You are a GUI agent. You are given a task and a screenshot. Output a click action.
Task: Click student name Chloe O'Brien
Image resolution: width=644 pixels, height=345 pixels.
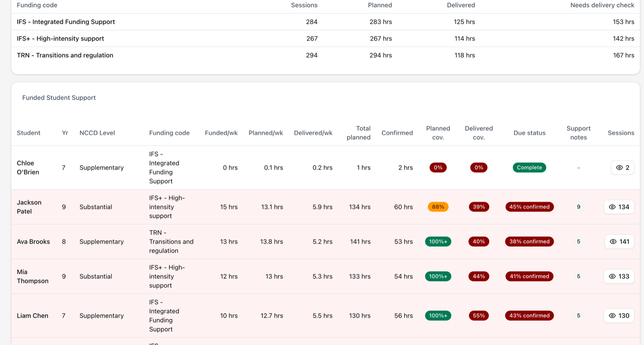pos(28,168)
